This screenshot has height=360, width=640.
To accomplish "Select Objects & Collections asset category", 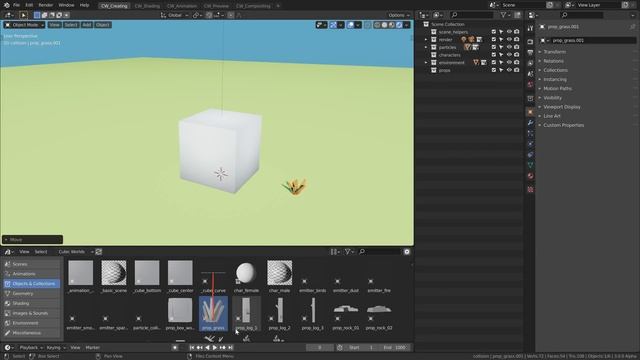I will 31,284.
